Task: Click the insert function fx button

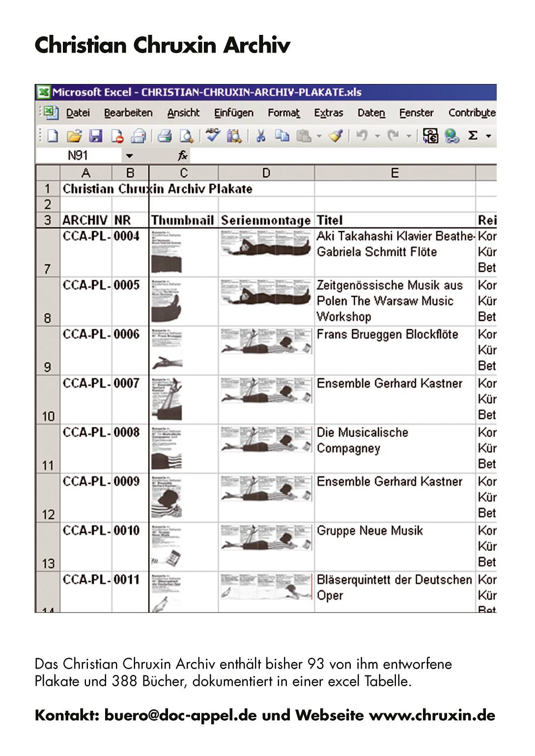Action: click(x=182, y=156)
